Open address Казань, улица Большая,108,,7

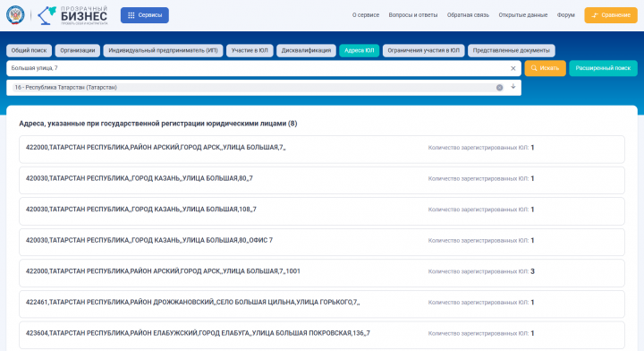coord(322,211)
